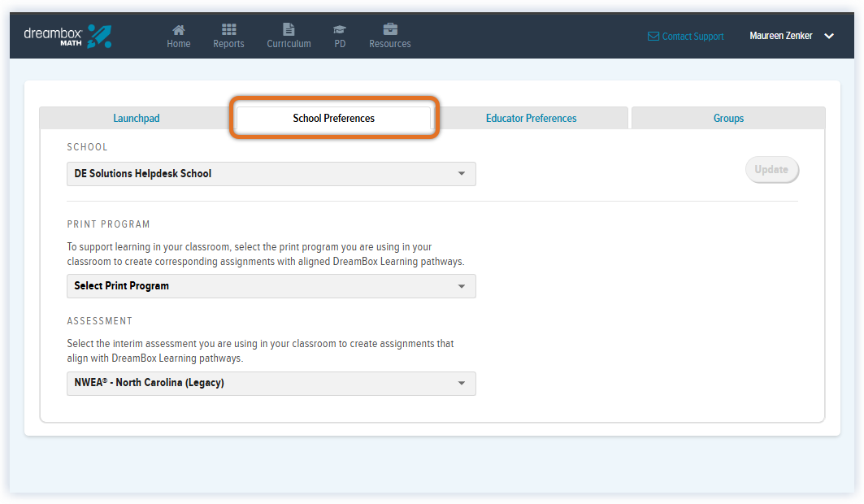
Task: Switch to the Launchpad tab
Action: (137, 119)
